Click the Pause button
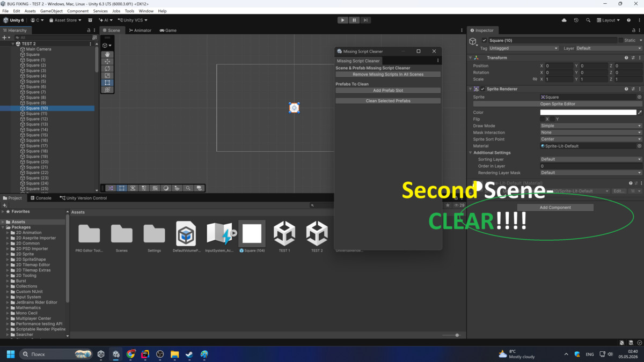 point(354,20)
